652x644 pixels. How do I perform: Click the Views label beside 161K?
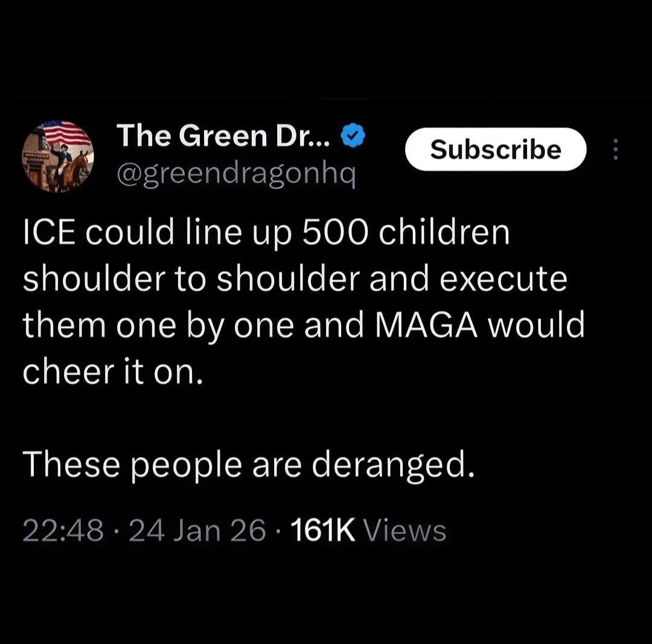click(405, 531)
